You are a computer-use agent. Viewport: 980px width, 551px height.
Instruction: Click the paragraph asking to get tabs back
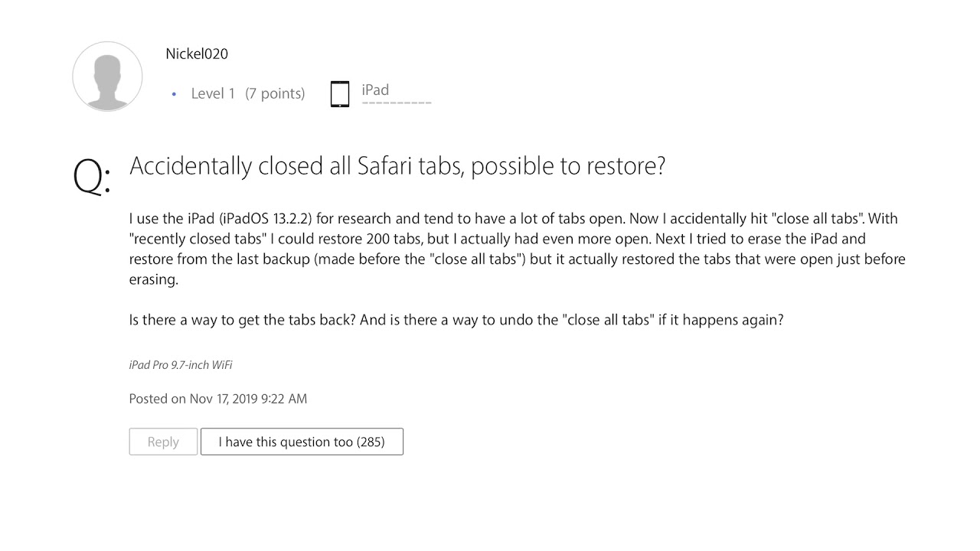456,320
